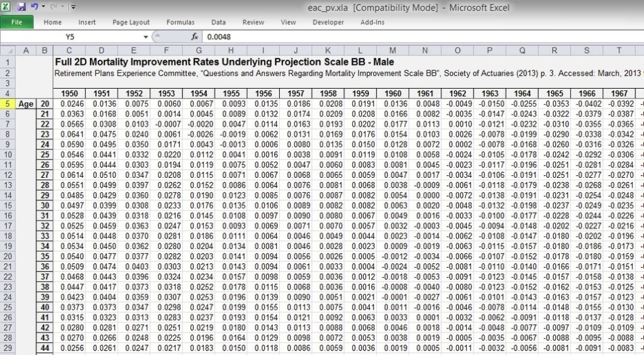Select cell with value 0.0000 in 1961 column
The height and width of the screenshot is (355, 644).
coord(425,195)
